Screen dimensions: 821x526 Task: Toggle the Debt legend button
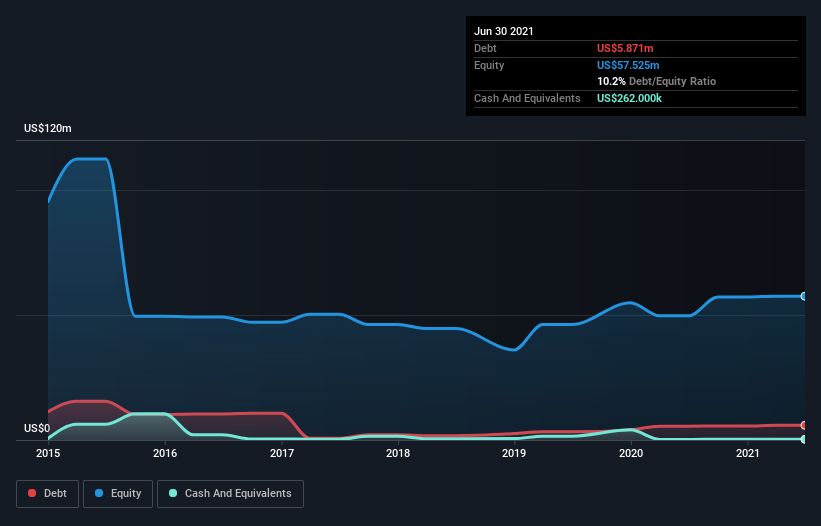pyautogui.click(x=48, y=494)
